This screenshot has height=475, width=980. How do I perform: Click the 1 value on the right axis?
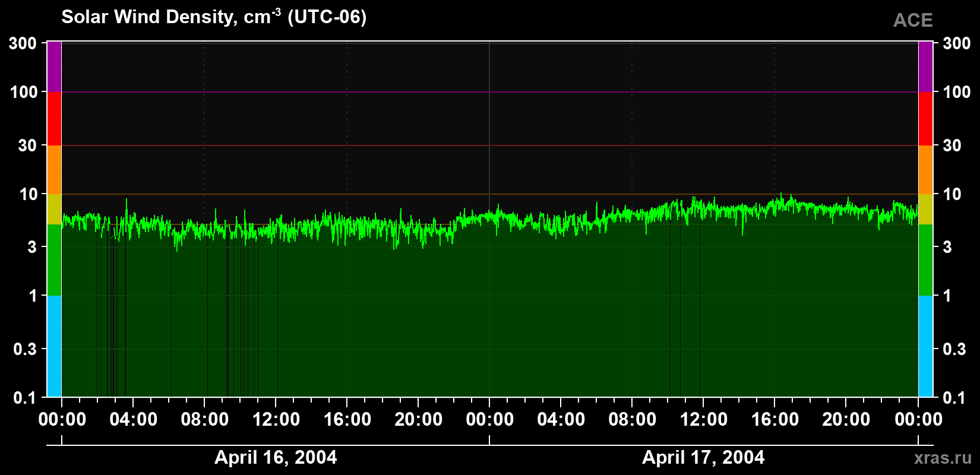click(947, 296)
